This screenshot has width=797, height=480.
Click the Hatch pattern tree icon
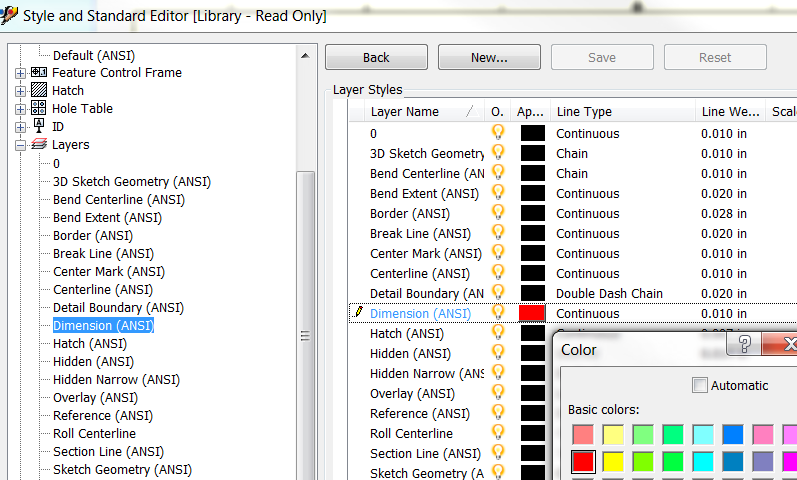pos(39,90)
